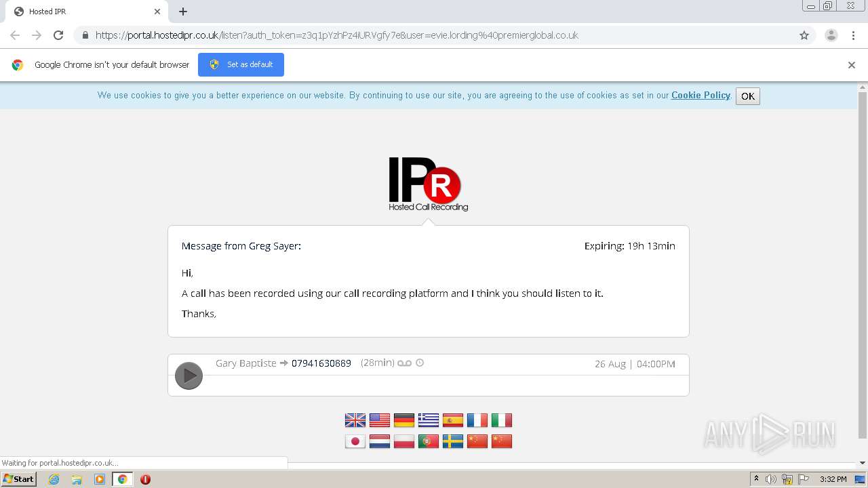
Task: Select the Japanese flag language
Action: click(355, 441)
